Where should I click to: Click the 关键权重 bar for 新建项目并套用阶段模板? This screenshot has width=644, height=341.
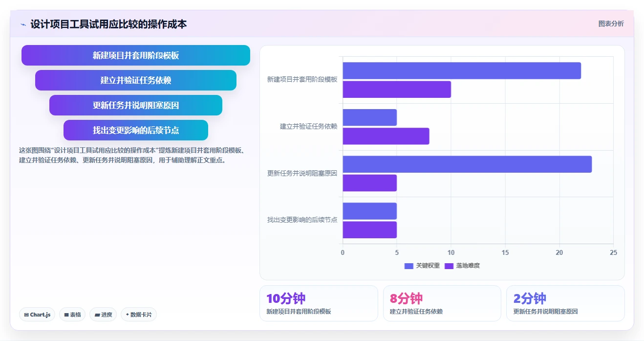tap(462, 70)
